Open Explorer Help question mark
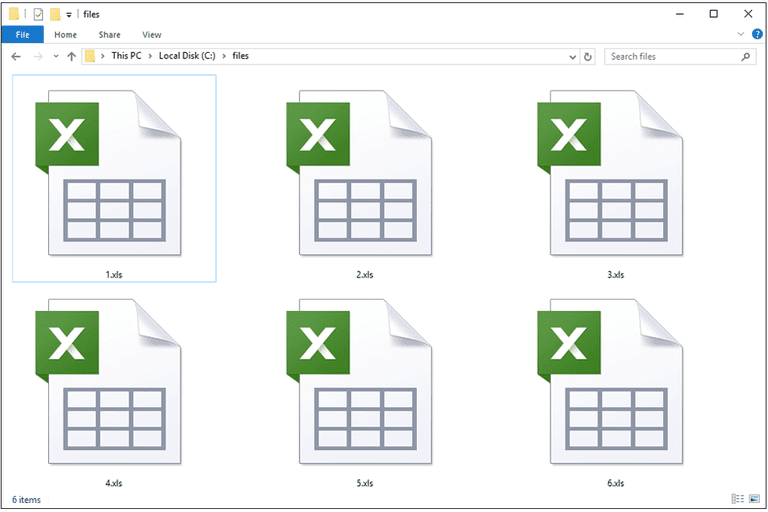Image resolution: width=768 pixels, height=512 pixels. click(757, 34)
